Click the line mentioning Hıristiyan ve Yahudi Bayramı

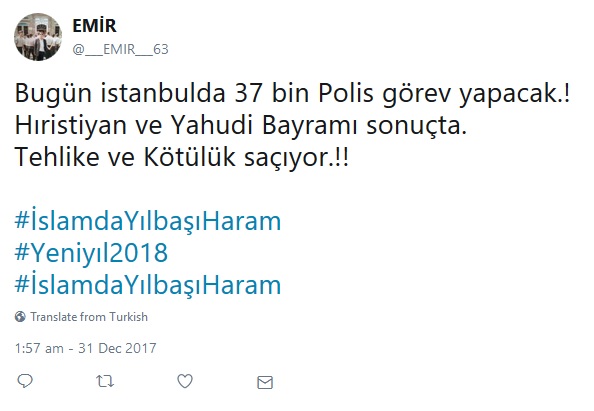coord(241,125)
